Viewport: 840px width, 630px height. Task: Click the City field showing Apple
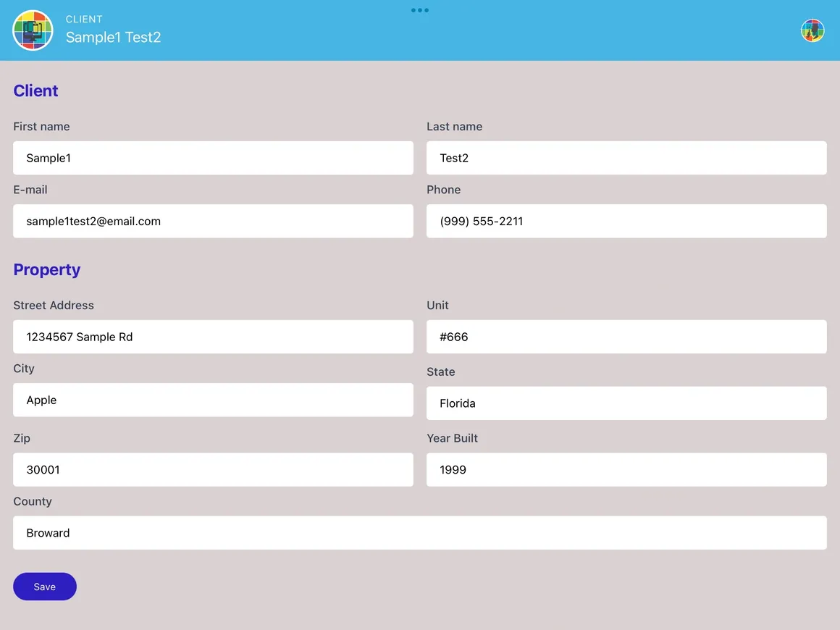click(213, 400)
